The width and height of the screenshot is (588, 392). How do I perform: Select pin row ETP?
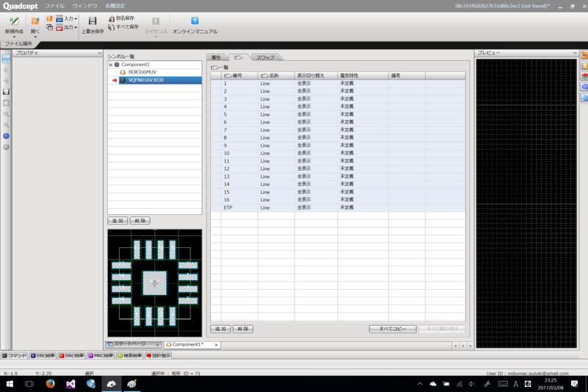[338, 207]
